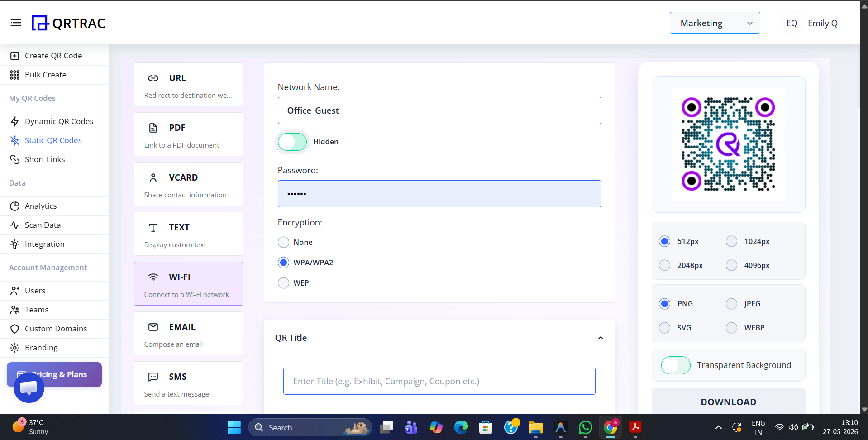Click the Short Links chain icon
This screenshot has height=440, width=868.
pyautogui.click(x=15, y=159)
